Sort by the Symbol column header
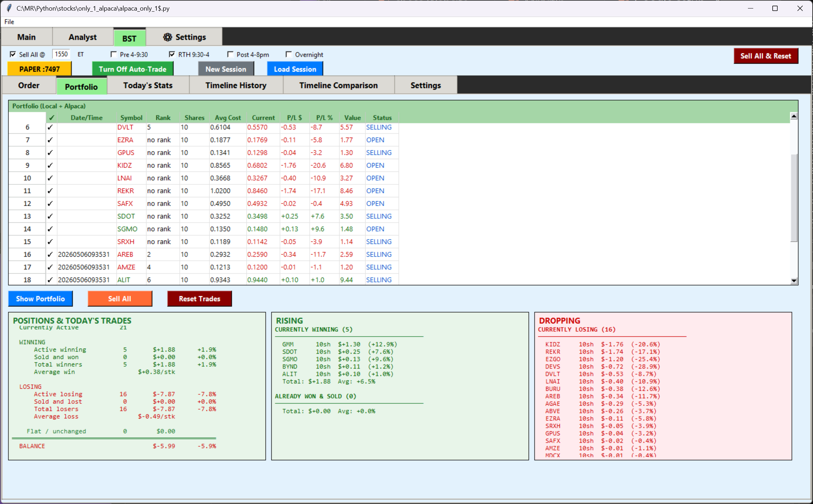813x504 pixels. tap(131, 118)
